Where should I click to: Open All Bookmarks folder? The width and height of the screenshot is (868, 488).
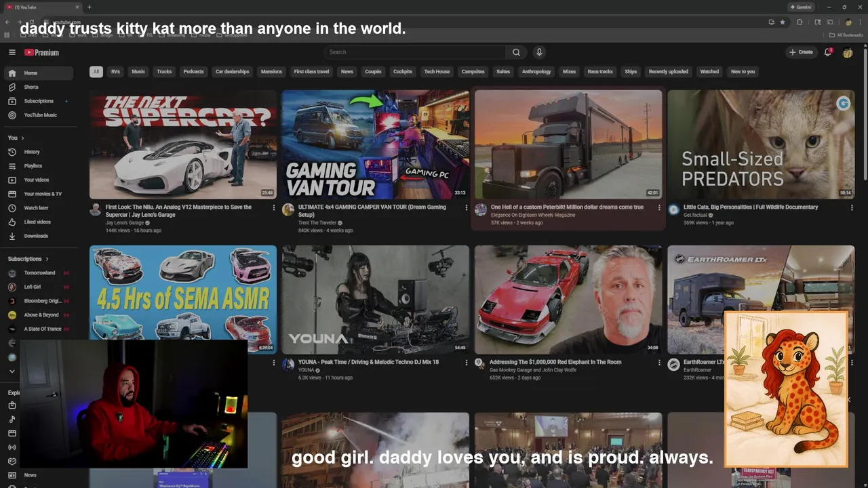[x=846, y=35]
